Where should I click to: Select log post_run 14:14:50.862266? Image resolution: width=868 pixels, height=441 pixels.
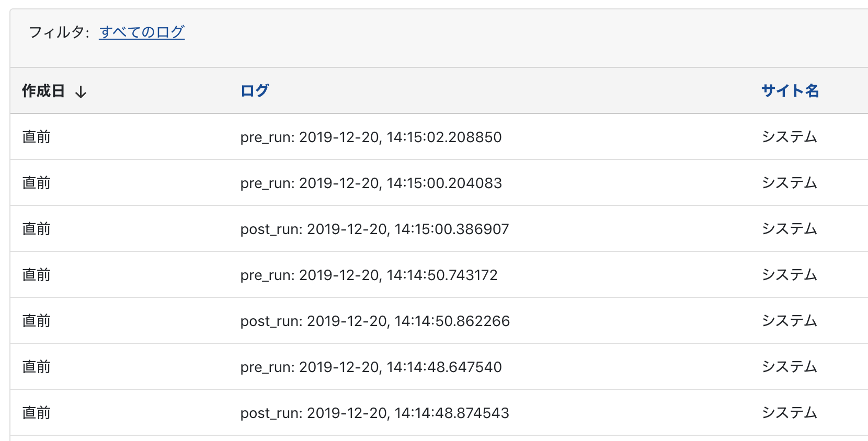click(375, 321)
